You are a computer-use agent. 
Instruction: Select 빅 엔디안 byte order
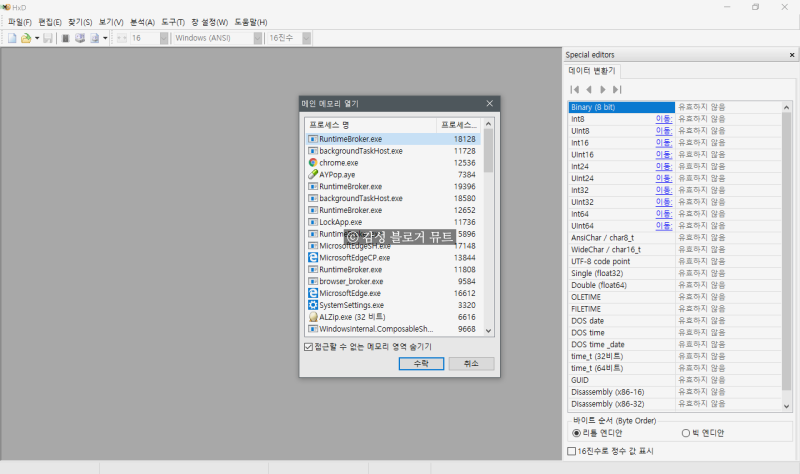coord(686,433)
